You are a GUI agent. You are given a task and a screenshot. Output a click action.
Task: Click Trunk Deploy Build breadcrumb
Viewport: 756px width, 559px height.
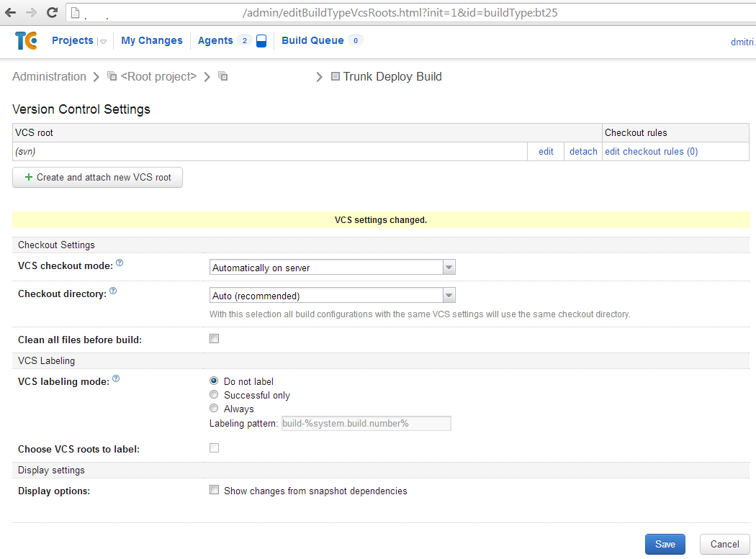point(392,77)
